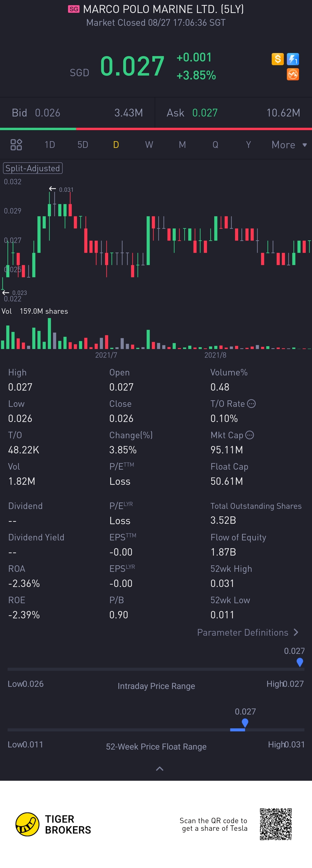Show T/O Rate info bubble

[251, 404]
